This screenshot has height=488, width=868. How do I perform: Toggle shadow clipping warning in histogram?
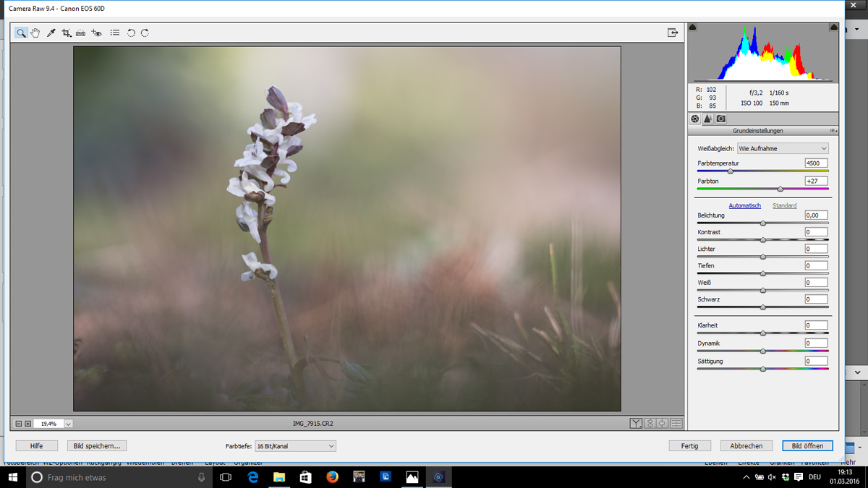pos(693,27)
